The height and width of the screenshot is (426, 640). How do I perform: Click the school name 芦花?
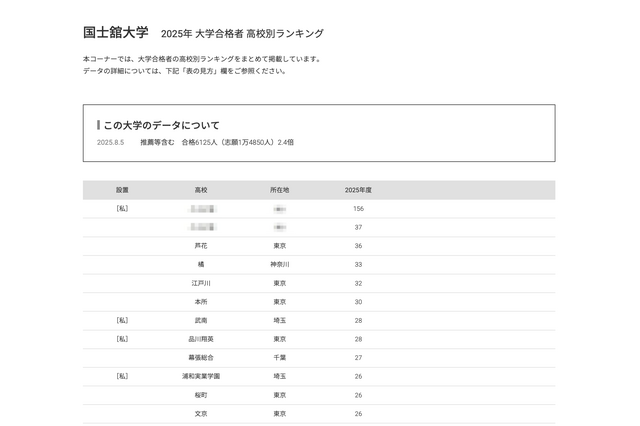[x=201, y=246]
